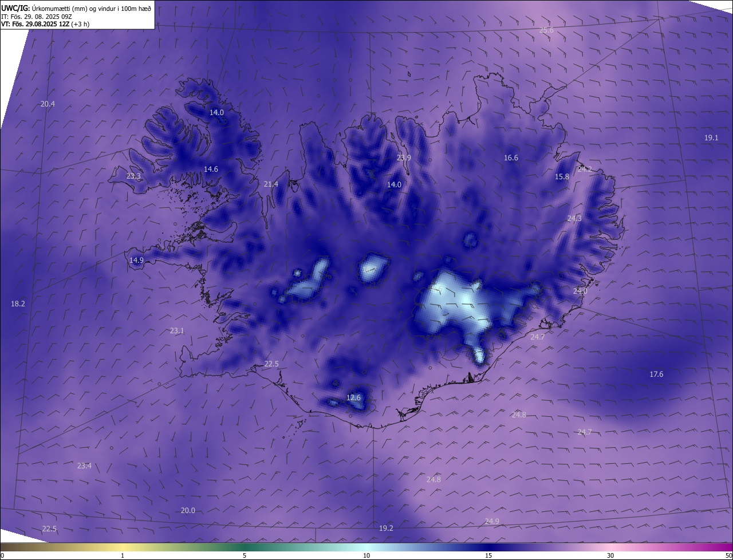Click the 23.4 value label
This screenshot has width=733, height=560.
[84, 466]
